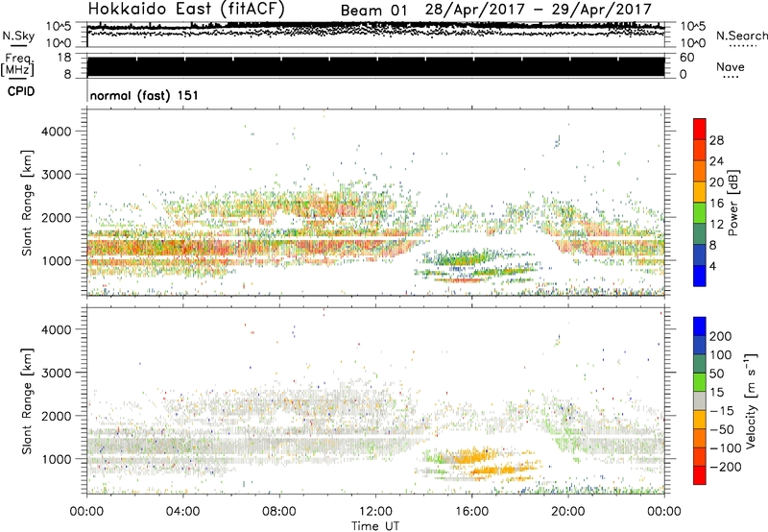Image resolution: width=768 pixels, height=532 pixels.
Task: Click the 'Slant Range [km]' label of the velocity panel
Action: pyautogui.click(x=27, y=401)
